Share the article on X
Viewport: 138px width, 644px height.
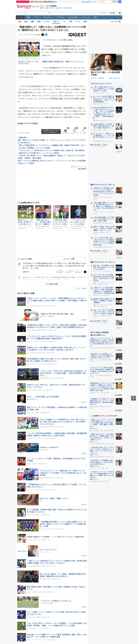tap(43, 35)
